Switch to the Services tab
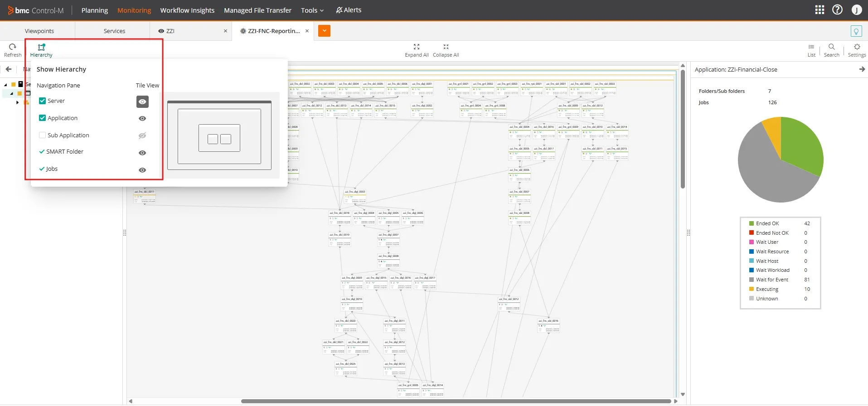 click(x=114, y=31)
